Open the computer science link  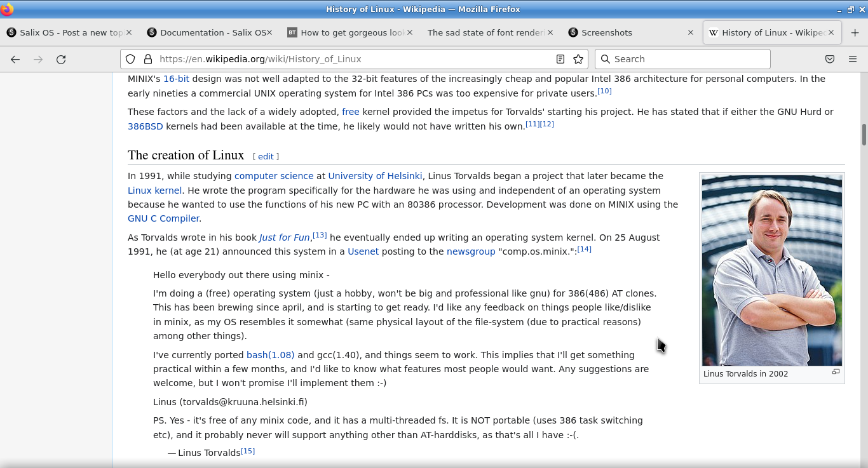point(274,176)
